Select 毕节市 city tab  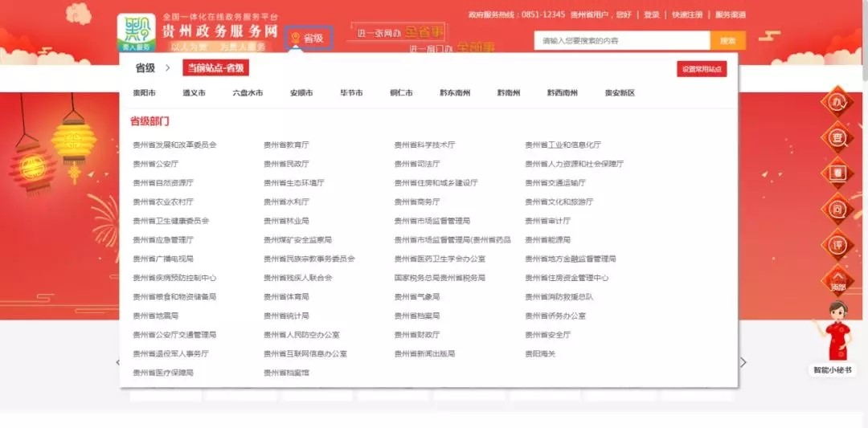(351, 93)
